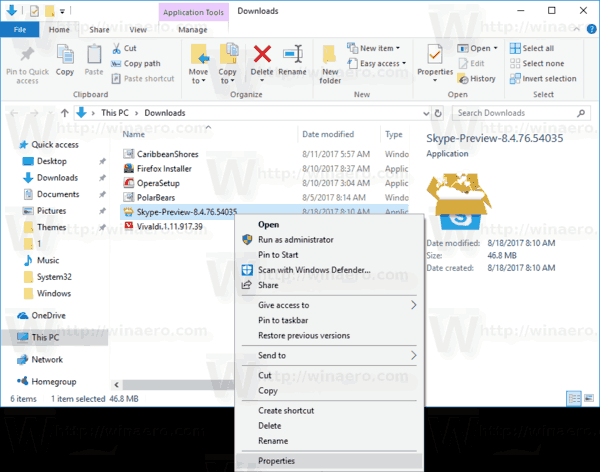Click the Refresh button by address bar
The height and width of the screenshot is (472, 600).
pos(438,113)
